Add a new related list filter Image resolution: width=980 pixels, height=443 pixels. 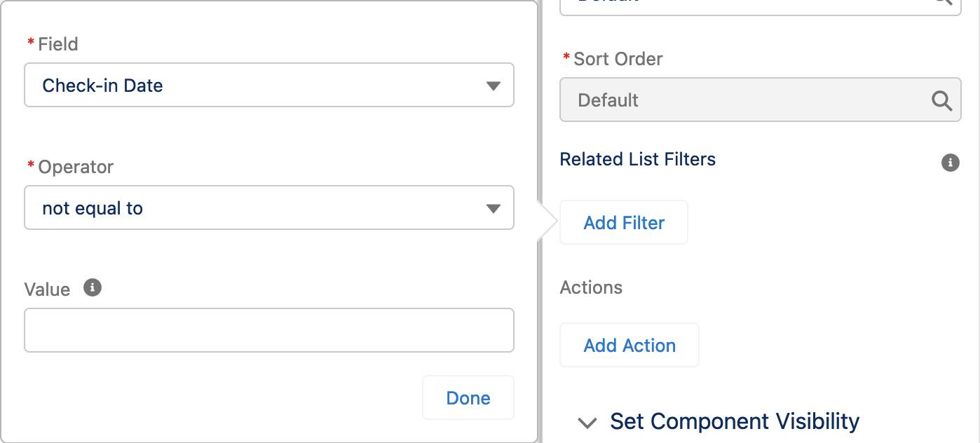(x=624, y=223)
